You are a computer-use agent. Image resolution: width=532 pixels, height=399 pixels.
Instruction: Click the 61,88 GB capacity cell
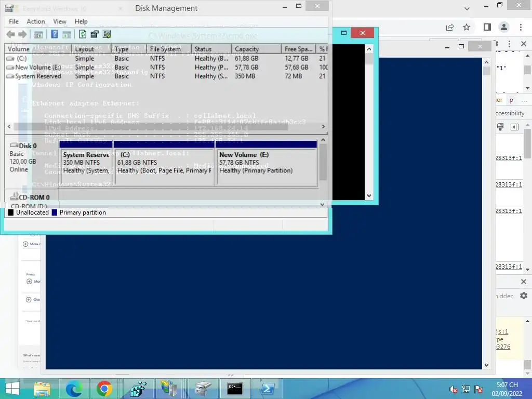tap(247, 58)
